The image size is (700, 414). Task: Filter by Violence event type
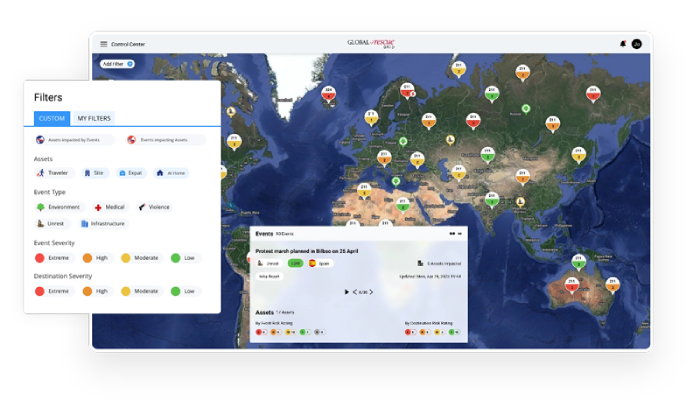154,207
